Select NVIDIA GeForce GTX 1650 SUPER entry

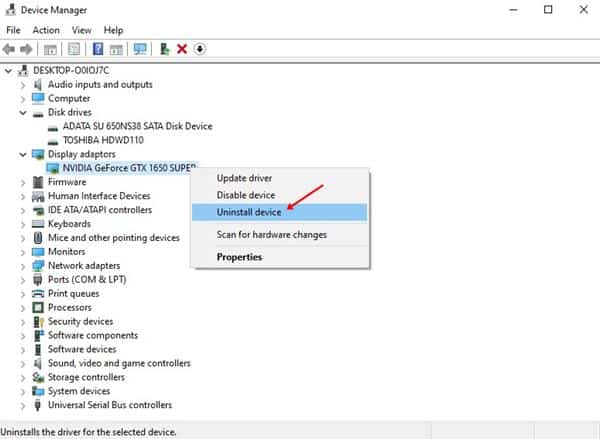(x=129, y=168)
